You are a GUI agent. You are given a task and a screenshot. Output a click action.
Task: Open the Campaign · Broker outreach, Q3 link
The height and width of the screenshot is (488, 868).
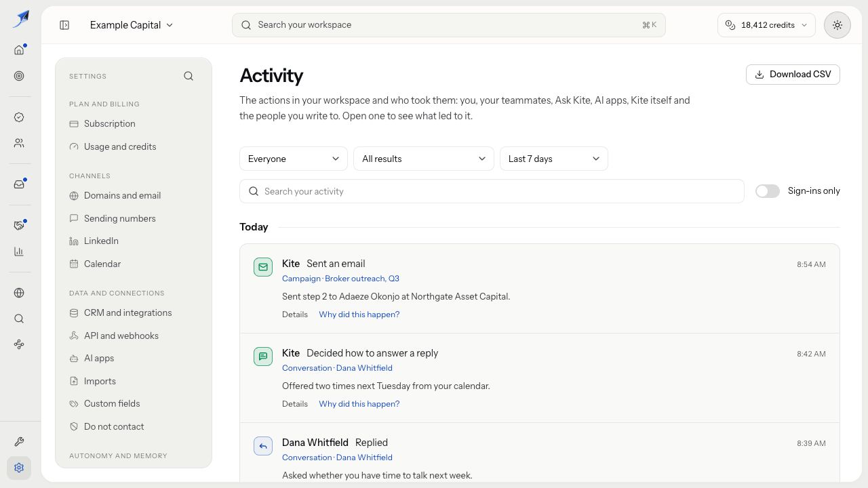tap(340, 279)
